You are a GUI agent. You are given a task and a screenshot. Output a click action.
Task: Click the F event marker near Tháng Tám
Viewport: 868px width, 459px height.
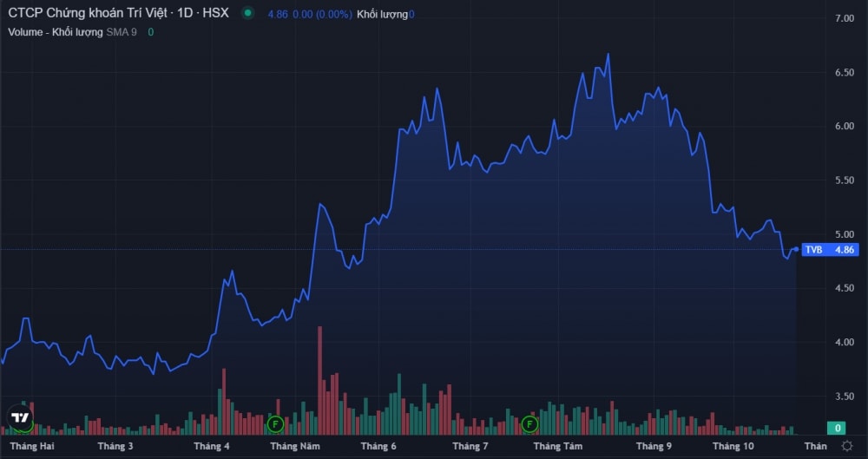coord(529,424)
